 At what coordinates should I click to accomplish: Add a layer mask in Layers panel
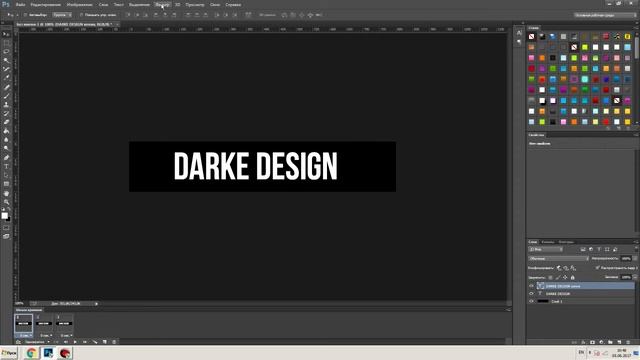[592, 342]
